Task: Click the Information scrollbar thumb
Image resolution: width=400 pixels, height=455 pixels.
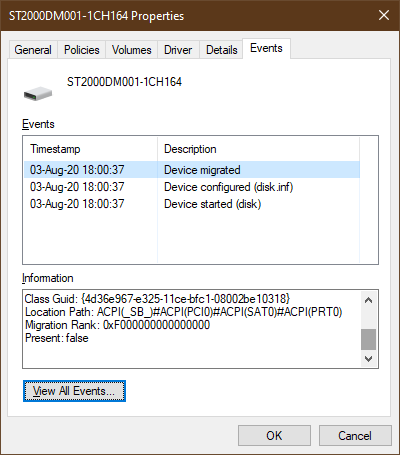Action: [x=368, y=339]
